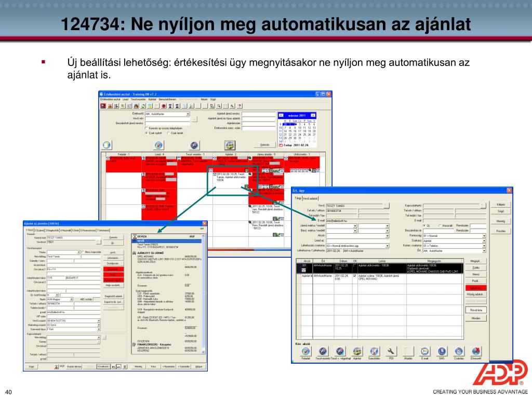The image size is (532, 399).
Task: Click the Átadás icon in action bar
Action: pos(408,351)
